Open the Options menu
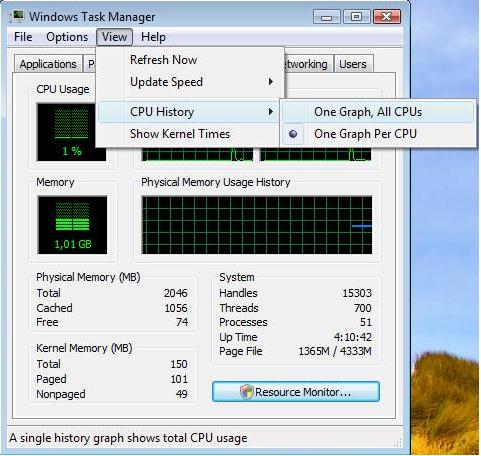Screen dimensions: 481x456 [x=67, y=37]
